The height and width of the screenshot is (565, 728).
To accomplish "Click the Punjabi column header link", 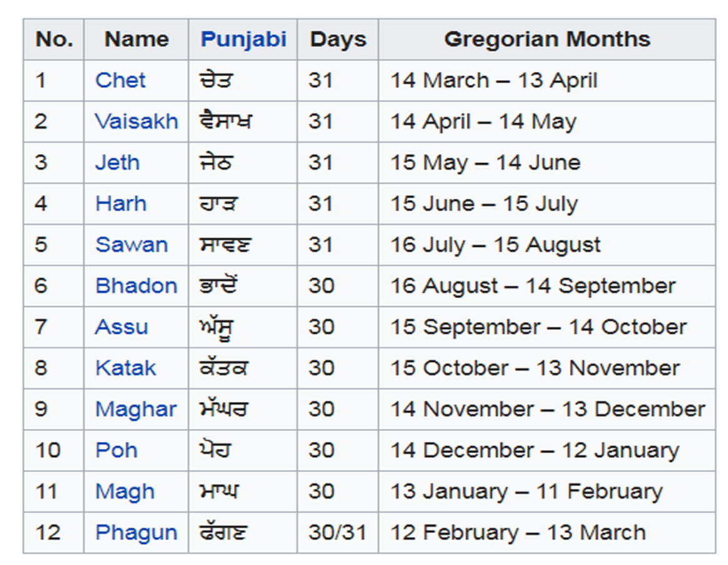I will click(243, 39).
